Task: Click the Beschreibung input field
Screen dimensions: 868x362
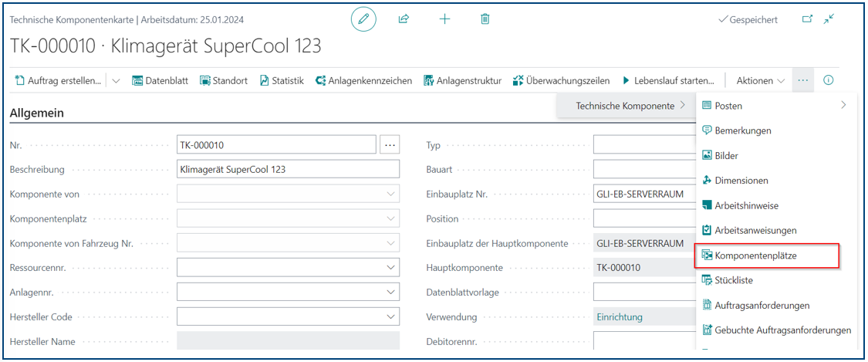Action: pyautogui.click(x=288, y=169)
